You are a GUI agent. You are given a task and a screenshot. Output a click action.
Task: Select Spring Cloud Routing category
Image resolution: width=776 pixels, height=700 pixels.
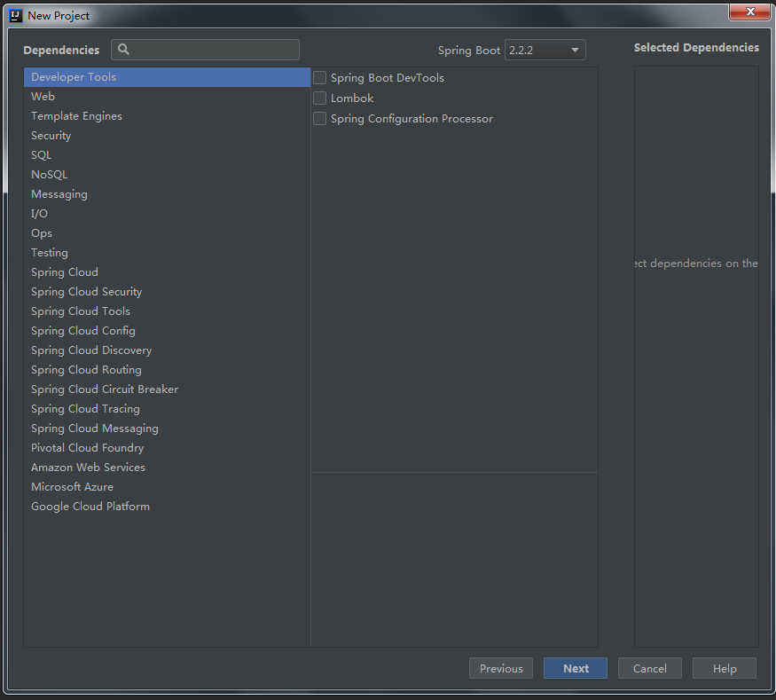coord(168,370)
